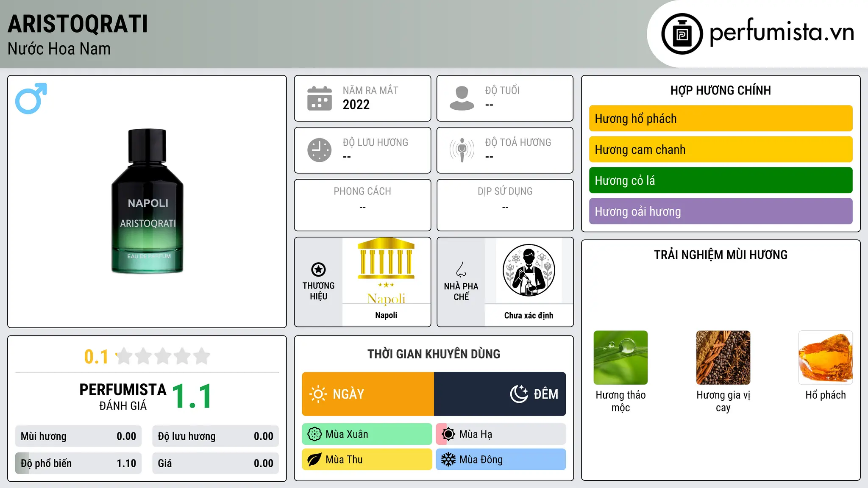This screenshot has height=488, width=868.
Task: Click the Nước Hoa Nam subtitle
Action: click(59, 49)
